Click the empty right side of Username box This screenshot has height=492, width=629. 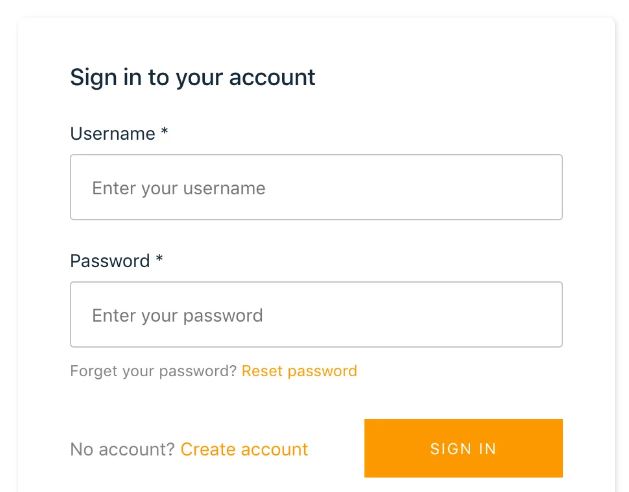point(480,187)
